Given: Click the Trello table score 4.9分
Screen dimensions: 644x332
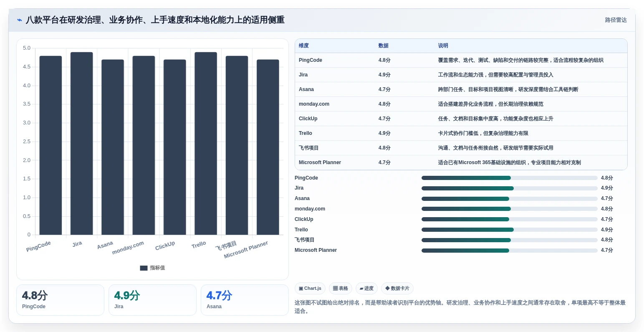Looking at the screenshot, I should (384, 133).
